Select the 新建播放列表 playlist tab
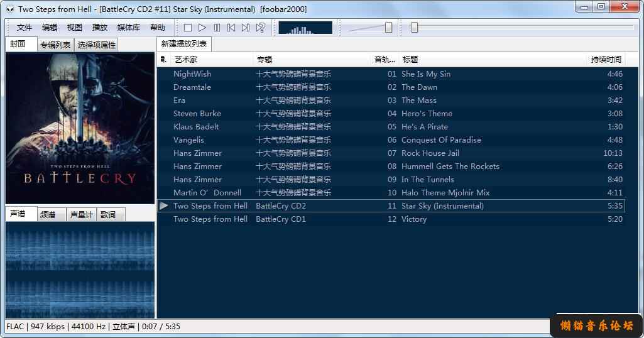Image resolution: width=644 pixels, height=338 pixels. [184, 44]
